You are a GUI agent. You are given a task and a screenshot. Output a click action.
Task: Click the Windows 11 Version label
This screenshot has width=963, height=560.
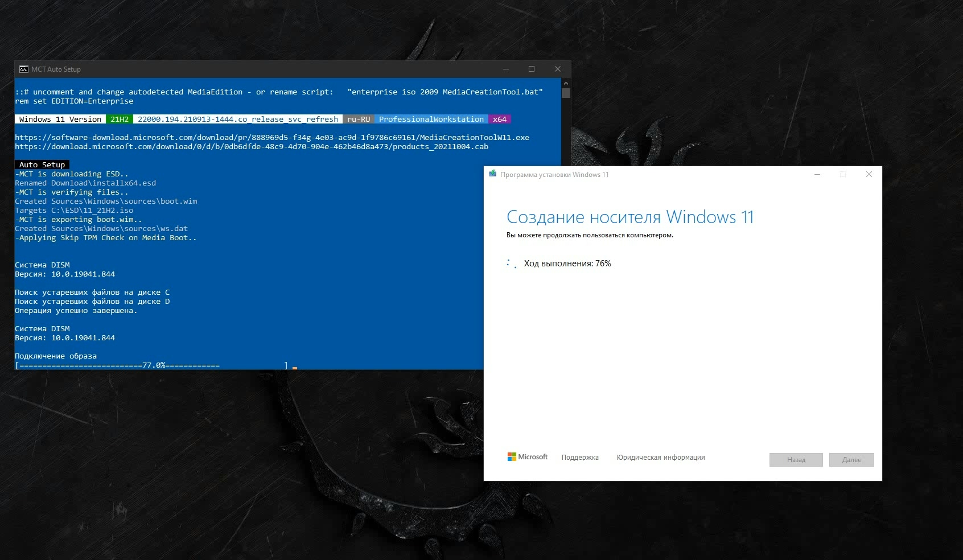60,120
